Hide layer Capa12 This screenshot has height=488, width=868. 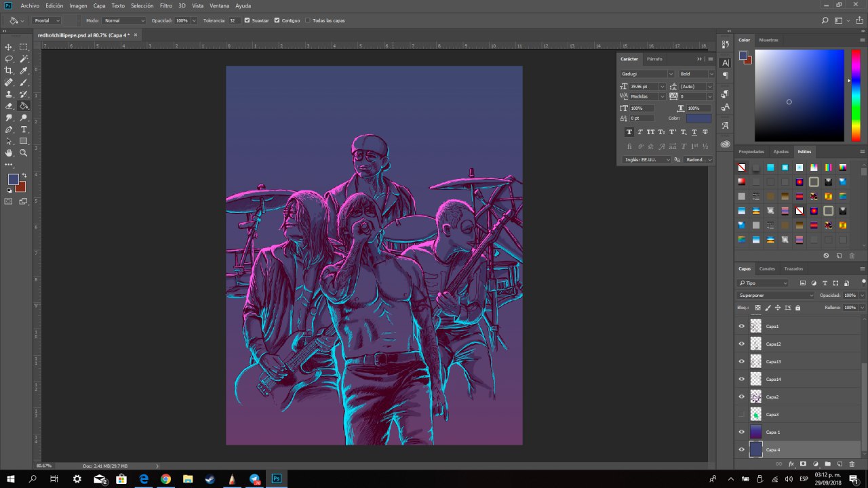(x=741, y=344)
